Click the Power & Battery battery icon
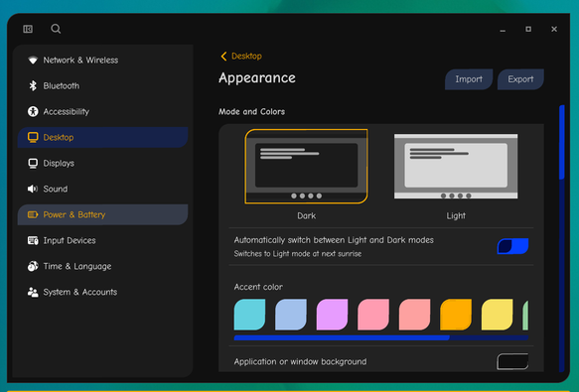 coord(33,214)
